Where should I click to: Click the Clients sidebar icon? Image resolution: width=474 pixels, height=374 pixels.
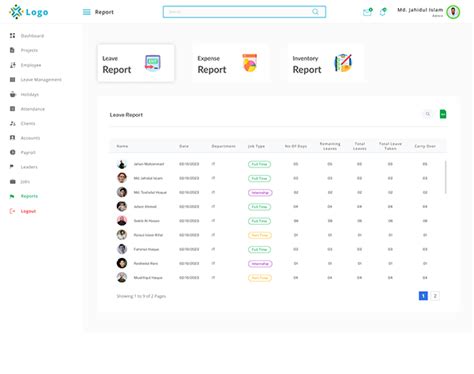point(13,123)
